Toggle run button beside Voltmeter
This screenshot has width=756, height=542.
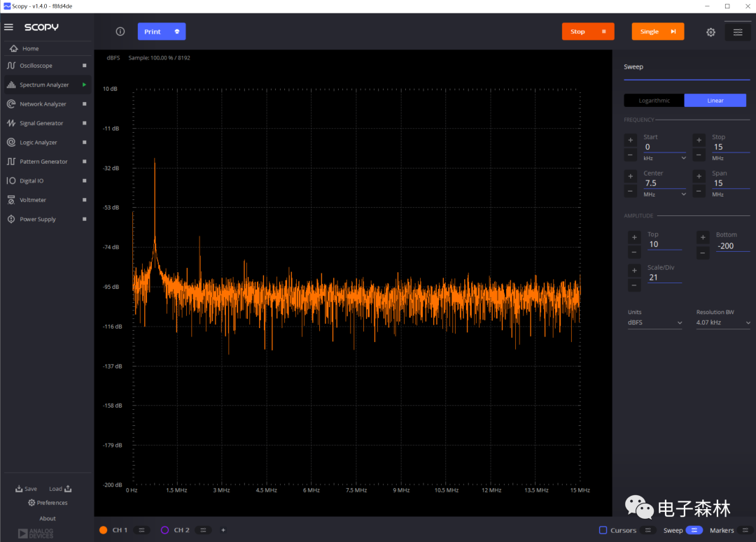tap(85, 200)
